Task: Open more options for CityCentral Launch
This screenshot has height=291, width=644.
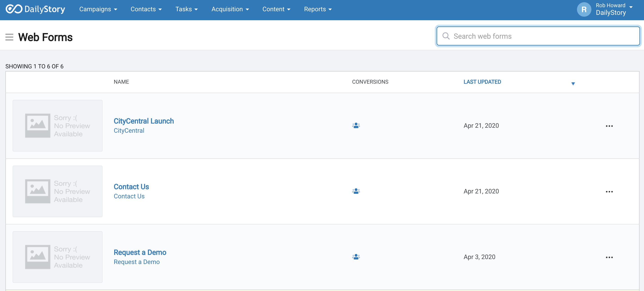Action: pos(609,126)
